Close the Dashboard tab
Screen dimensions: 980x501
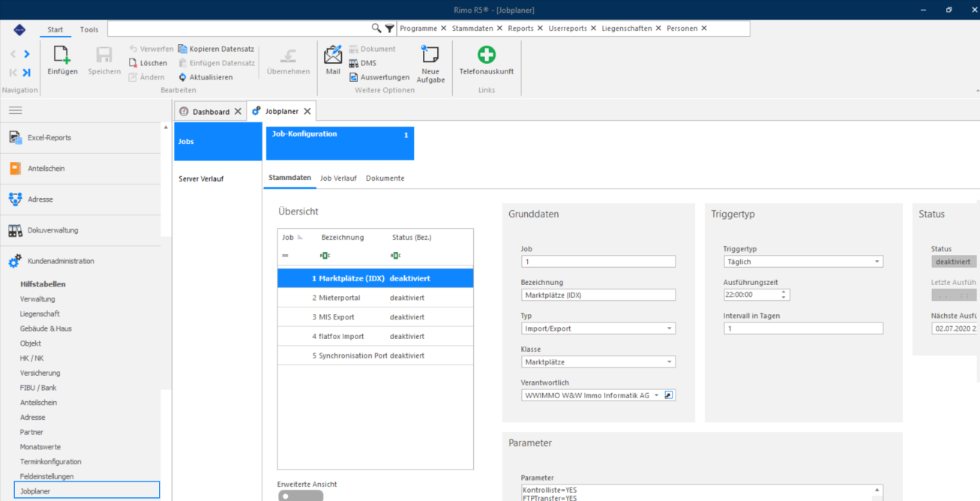point(238,111)
